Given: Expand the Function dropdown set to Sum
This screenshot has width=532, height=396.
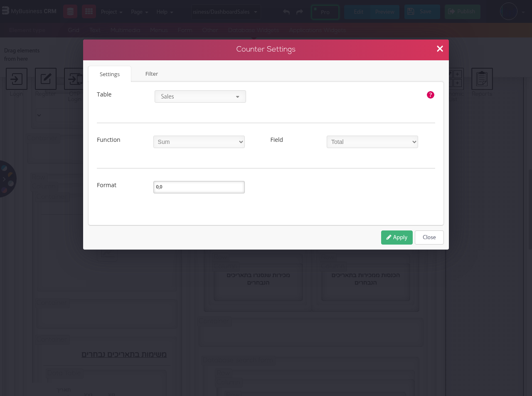Looking at the screenshot, I should coord(199,142).
